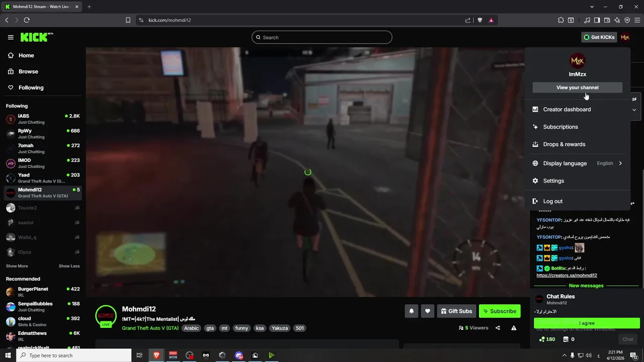The width and height of the screenshot is (644, 362).
Task: Click Windows Start button
Action: point(8,355)
